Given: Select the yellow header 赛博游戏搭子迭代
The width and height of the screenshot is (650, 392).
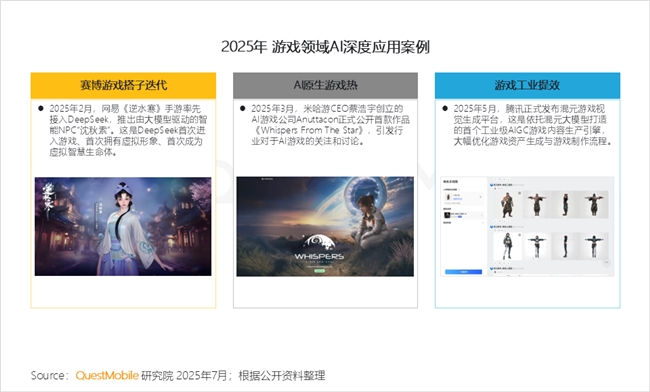Looking at the screenshot, I should coord(123,85).
